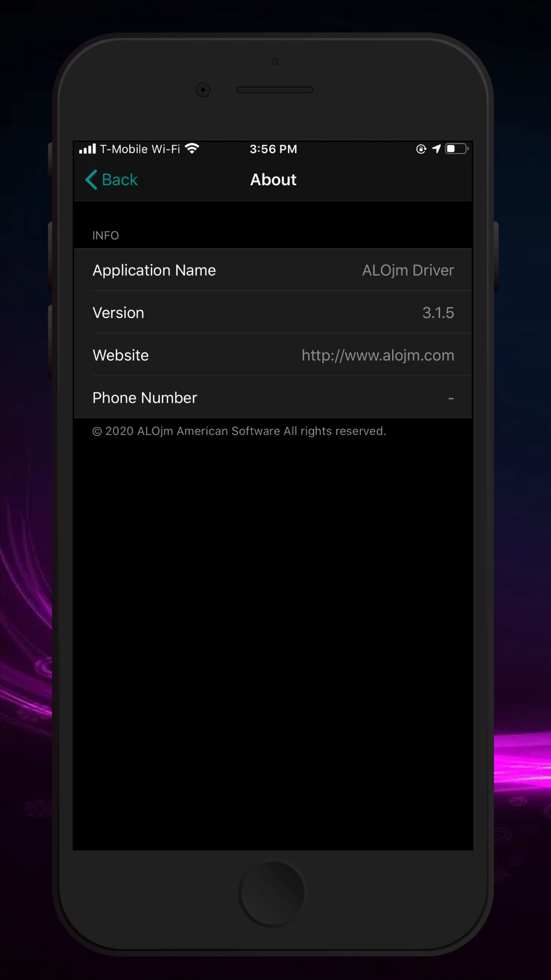Tap the 3.1.5 version number
Image resolution: width=551 pixels, height=980 pixels.
click(438, 313)
